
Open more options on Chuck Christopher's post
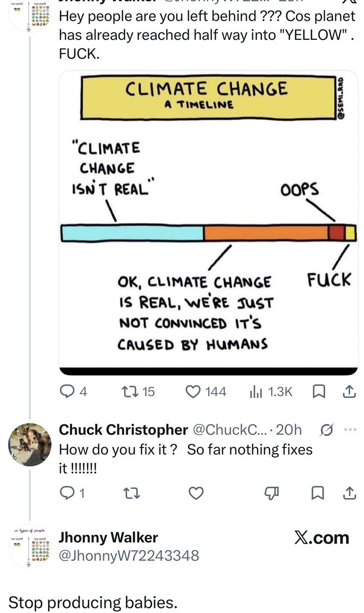(350, 430)
